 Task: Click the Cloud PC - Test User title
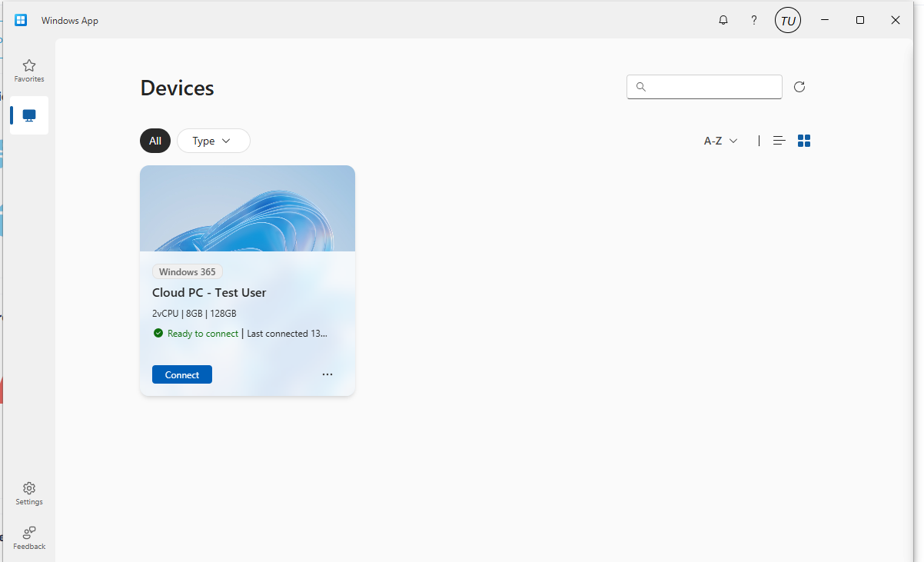[x=209, y=292]
